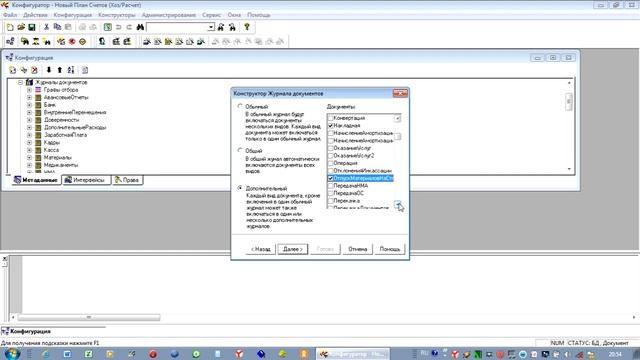Click the yellow question mark Help icon
The image size is (640, 360).
coord(247,27)
